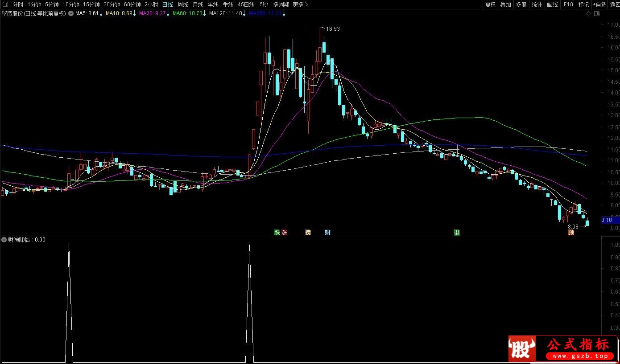620x364 pixels.
Task: Click the 8.08 low price label
Action: pos(573,226)
